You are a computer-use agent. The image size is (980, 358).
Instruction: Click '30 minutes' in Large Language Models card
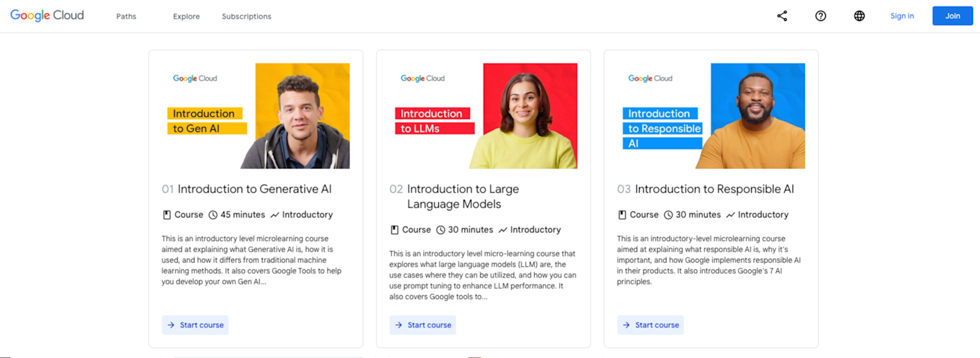(x=470, y=229)
